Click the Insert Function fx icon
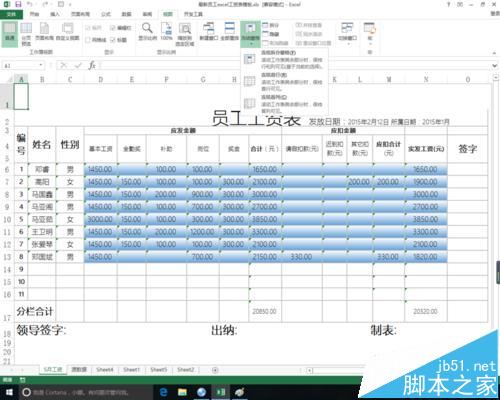Viewport: 500px width, 400px height. 92,65
